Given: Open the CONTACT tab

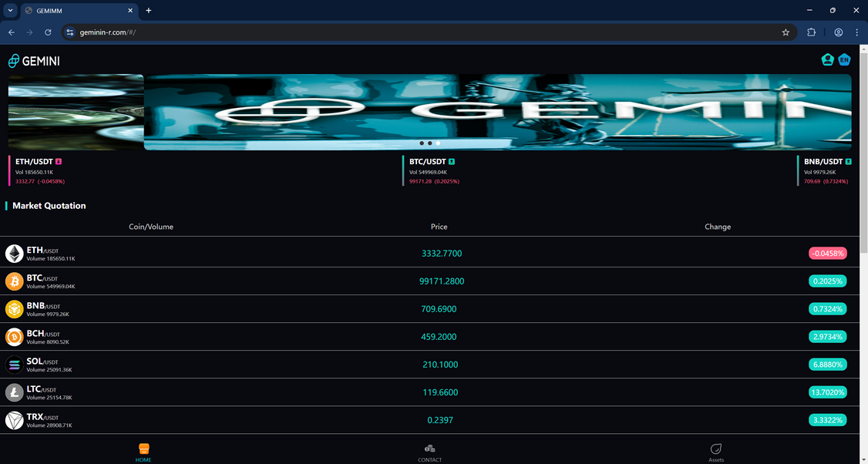Looking at the screenshot, I should pyautogui.click(x=429, y=452).
